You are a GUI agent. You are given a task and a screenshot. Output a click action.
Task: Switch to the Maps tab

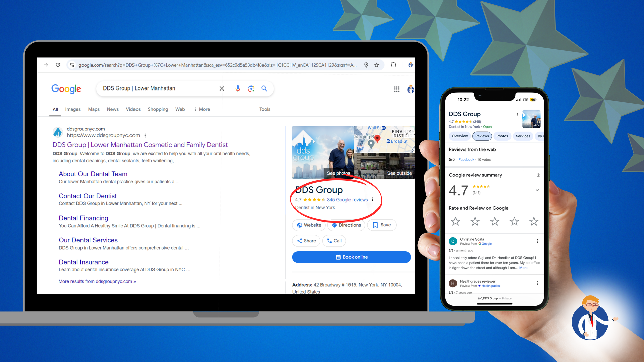pyautogui.click(x=94, y=109)
